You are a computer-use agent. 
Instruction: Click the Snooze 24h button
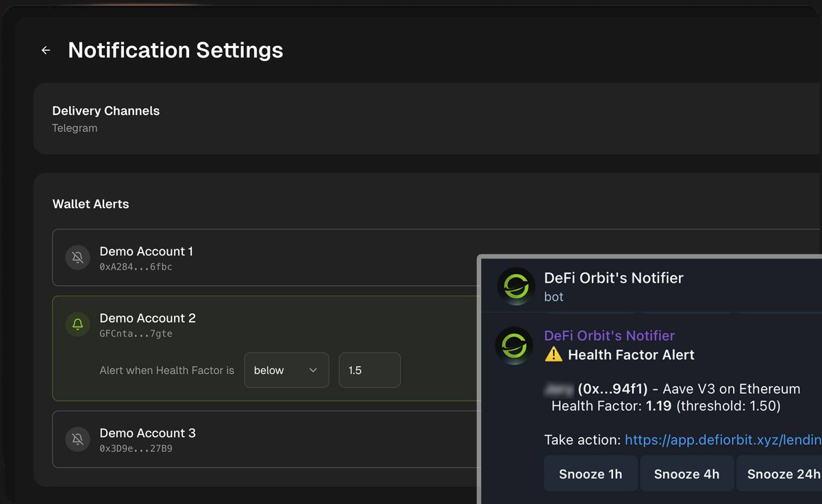[780, 474]
